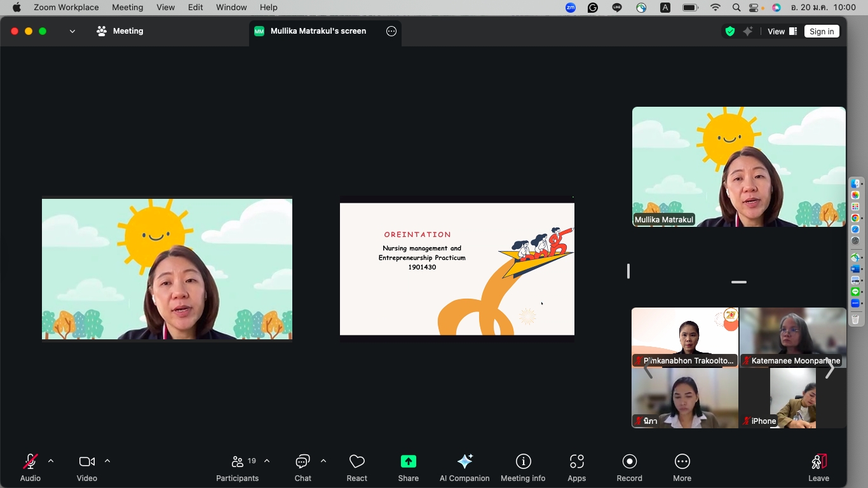The width and height of the screenshot is (868, 488).
Task: Open the Apps toolbar icon
Action: tap(576, 468)
